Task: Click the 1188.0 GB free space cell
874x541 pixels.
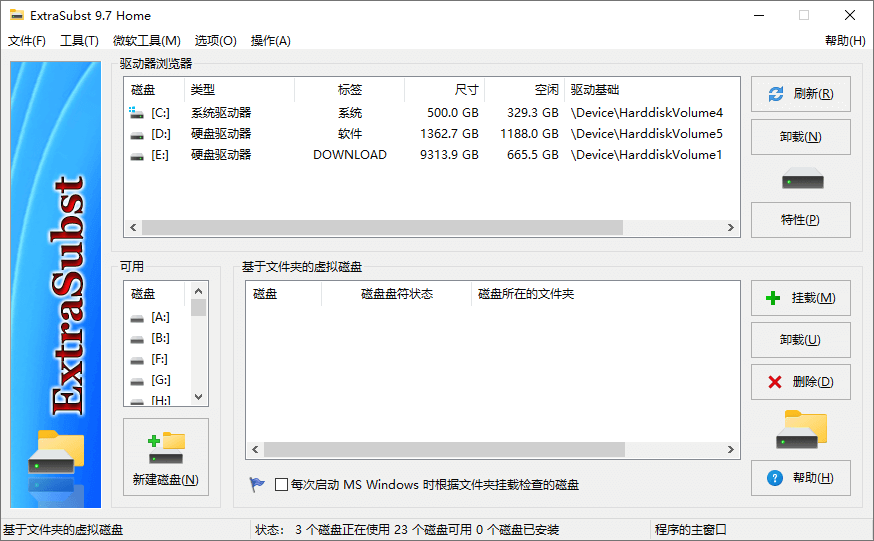Action: tap(529, 134)
